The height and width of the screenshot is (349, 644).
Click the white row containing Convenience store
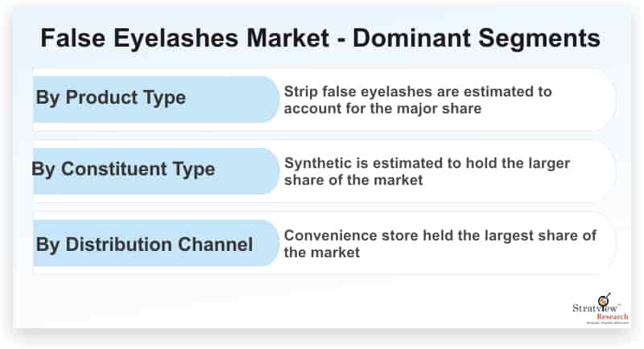(324, 243)
